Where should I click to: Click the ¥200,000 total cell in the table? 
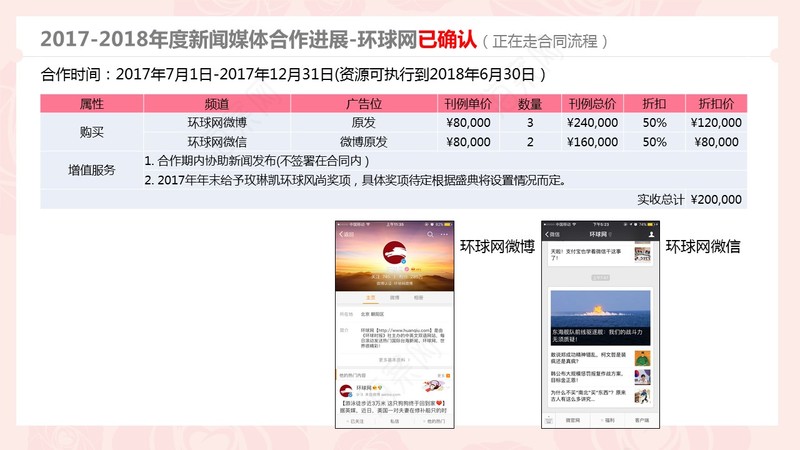pos(716,199)
